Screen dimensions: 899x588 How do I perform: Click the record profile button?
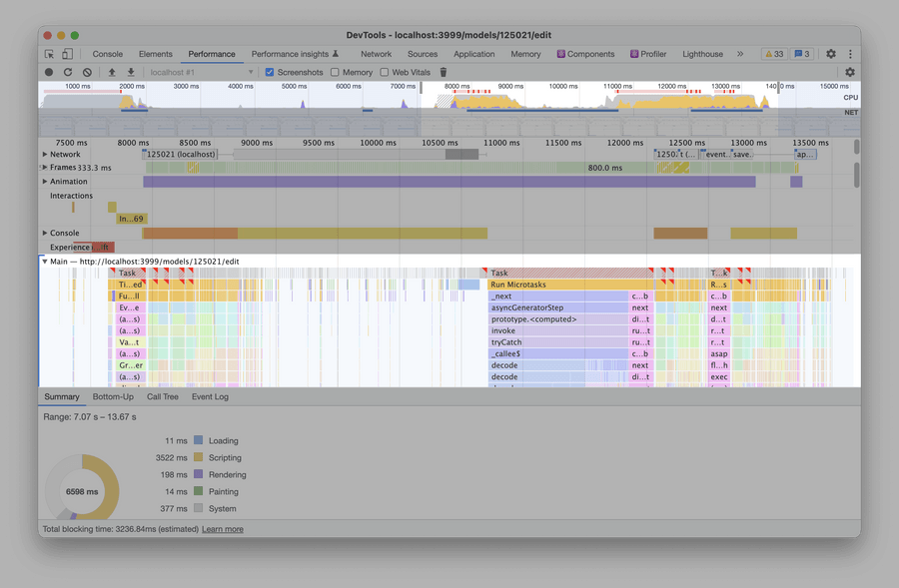(49, 73)
